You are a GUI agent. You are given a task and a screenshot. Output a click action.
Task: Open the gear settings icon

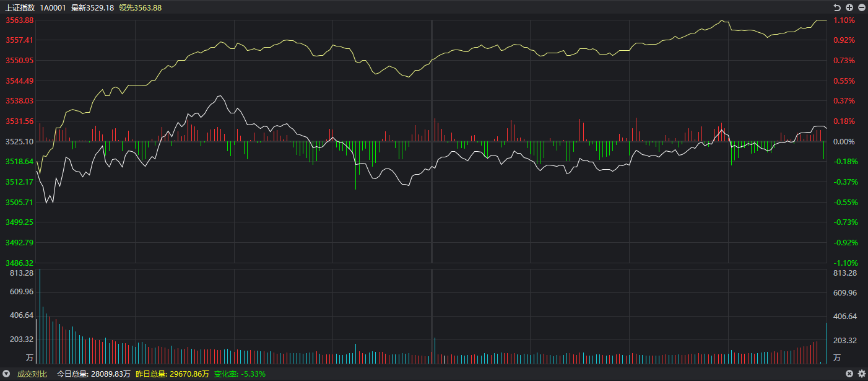coord(861,374)
